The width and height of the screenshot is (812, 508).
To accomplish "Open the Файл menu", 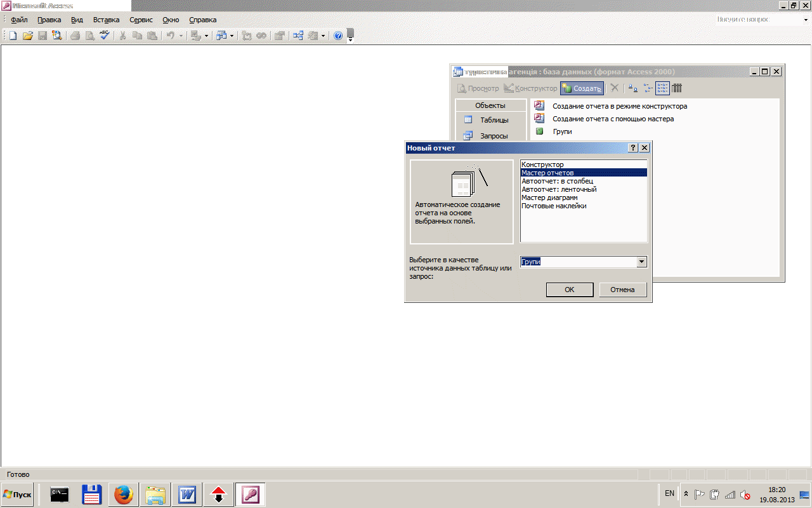I will pyautogui.click(x=19, y=20).
